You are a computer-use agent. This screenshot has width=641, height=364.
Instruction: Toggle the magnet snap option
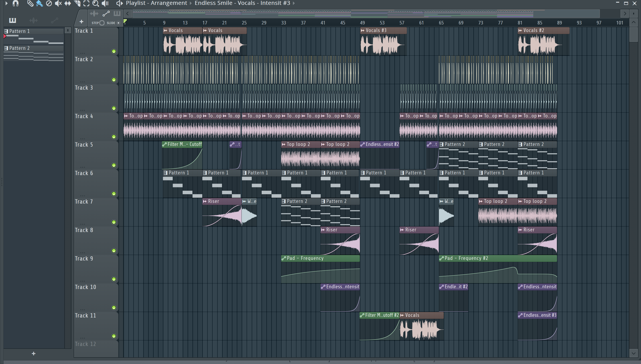tap(16, 4)
